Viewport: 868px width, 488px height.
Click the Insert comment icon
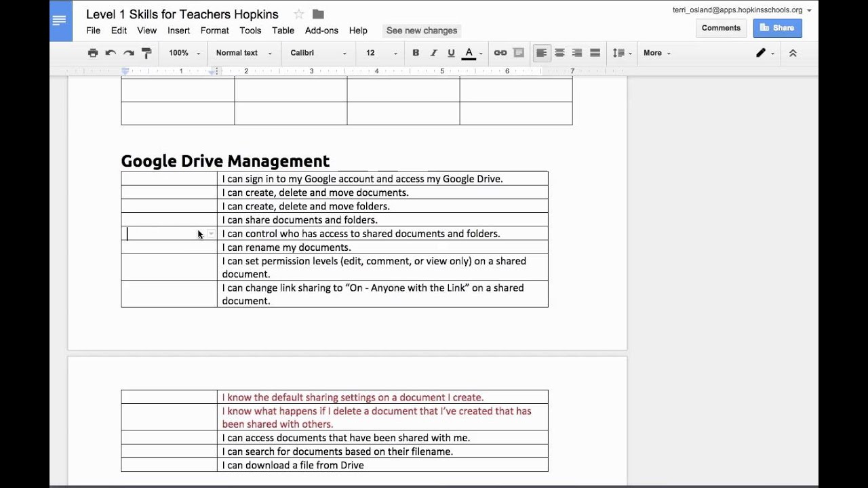(x=519, y=53)
